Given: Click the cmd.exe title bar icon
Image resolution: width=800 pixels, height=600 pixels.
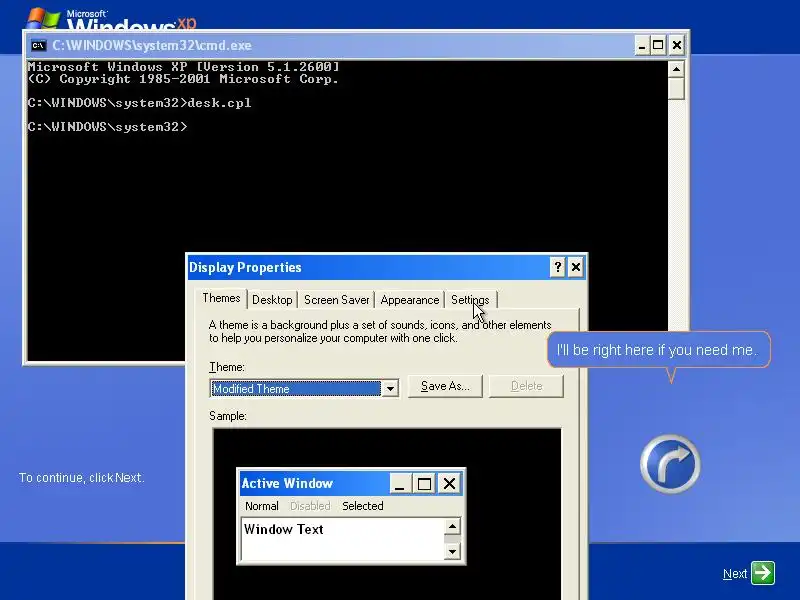Looking at the screenshot, I should pos(38,45).
